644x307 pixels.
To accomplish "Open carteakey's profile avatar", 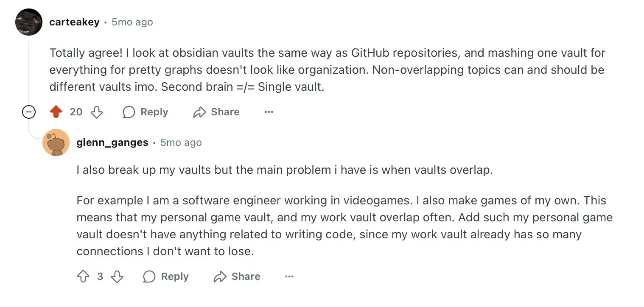I will (29, 22).
